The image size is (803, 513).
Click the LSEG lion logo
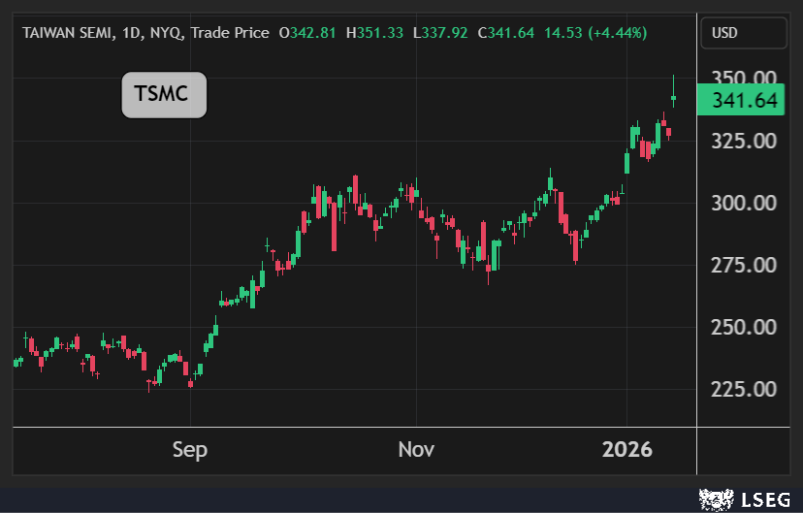[713, 497]
